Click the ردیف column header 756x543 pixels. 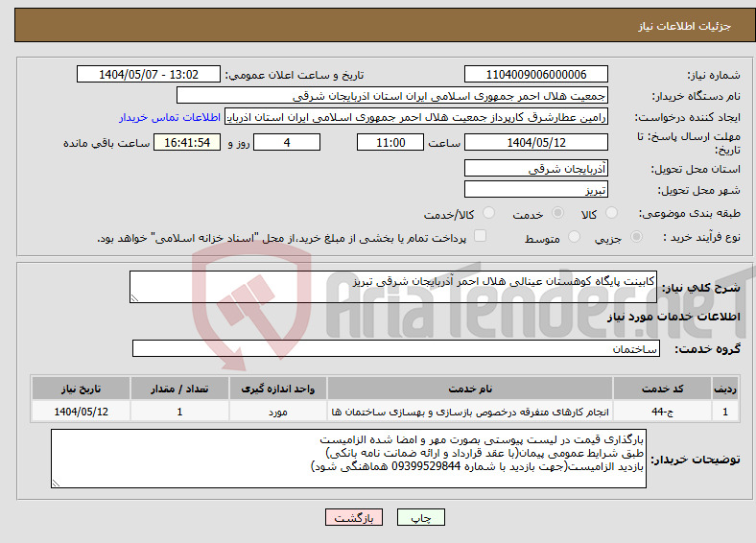pyautogui.click(x=725, y=389)
